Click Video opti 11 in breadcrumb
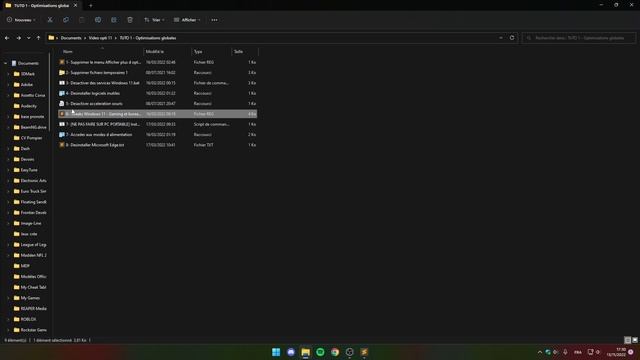Image resolution: width=640 pixels, height=360 pixels. coord(100,38)
